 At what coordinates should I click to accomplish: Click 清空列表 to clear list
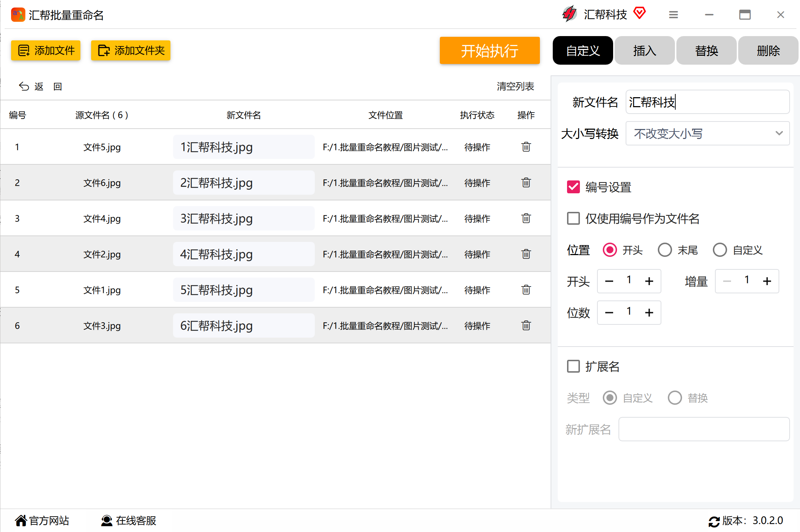pyautogui.click(x=515, y=86)
